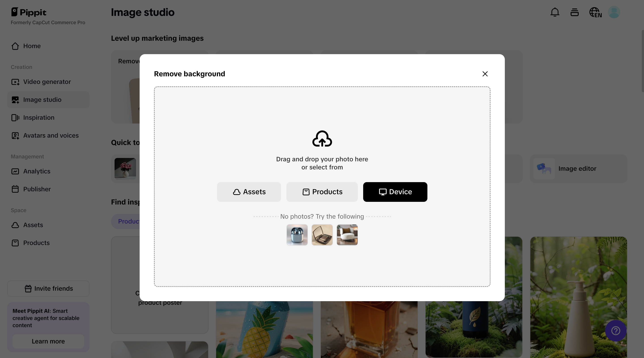This screenshot has height=358, width=644.
Task: Click the Publisher calendar icon
Action: pos(15,189)
